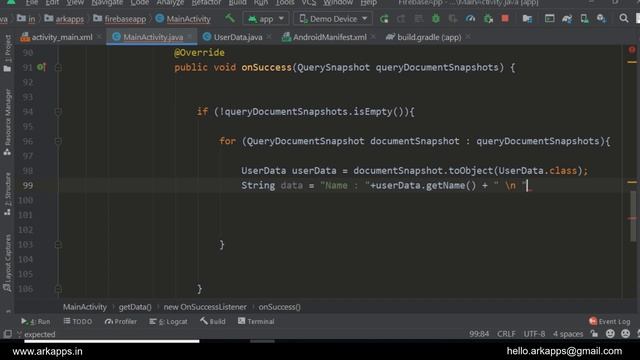Rerun the app with the green rerun icon
This screenshot has width=640, height=360.
[384, 19]
